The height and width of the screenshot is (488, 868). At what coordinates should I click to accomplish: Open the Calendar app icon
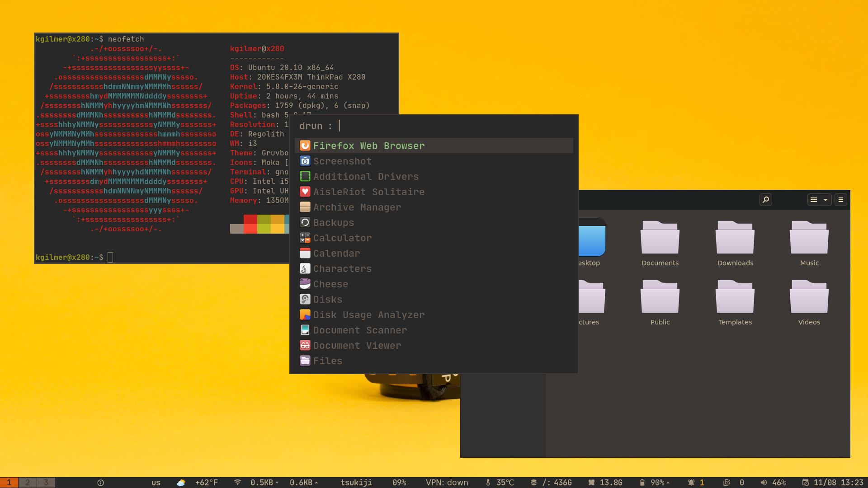[305, 253]
